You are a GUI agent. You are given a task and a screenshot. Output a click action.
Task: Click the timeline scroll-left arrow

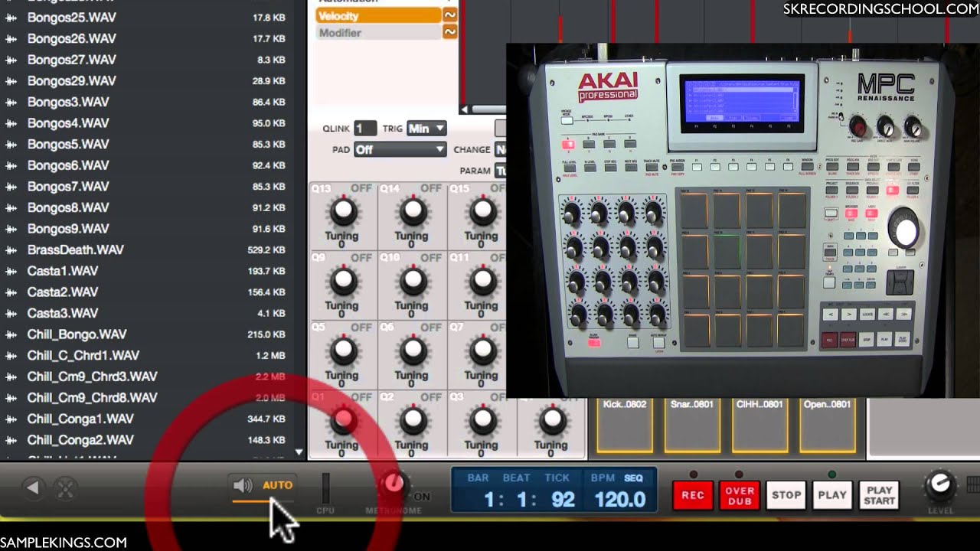[x=464, y=109]
